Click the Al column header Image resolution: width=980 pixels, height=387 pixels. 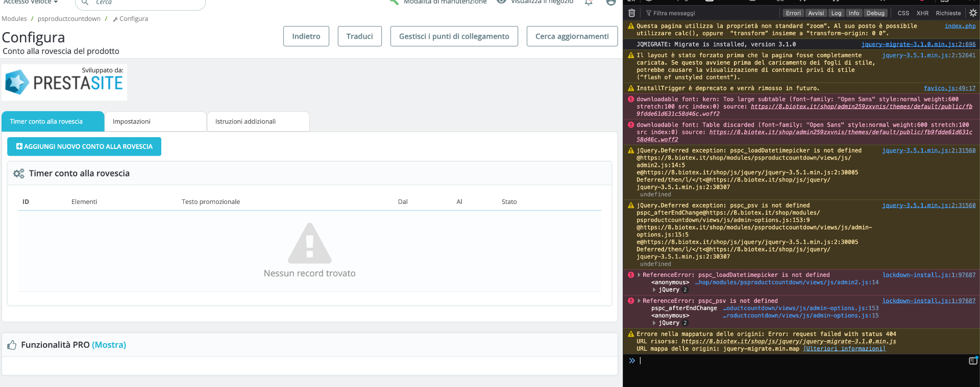click(x=459, y=202)
